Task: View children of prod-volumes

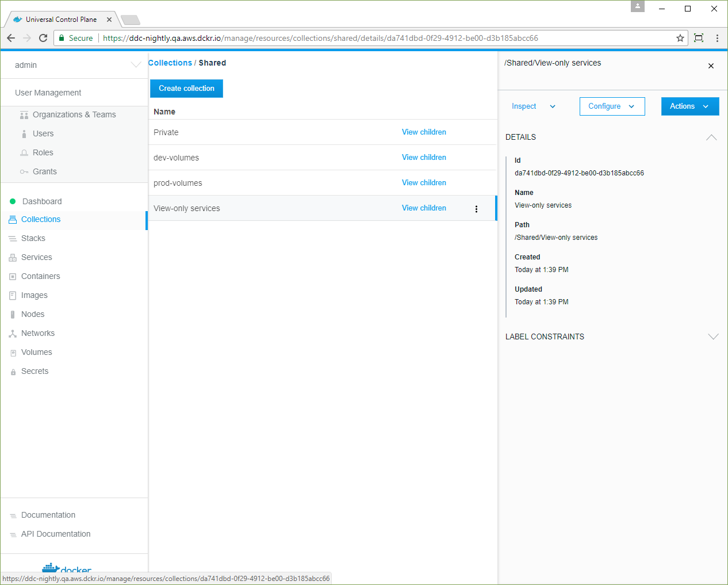Action: 424,183
